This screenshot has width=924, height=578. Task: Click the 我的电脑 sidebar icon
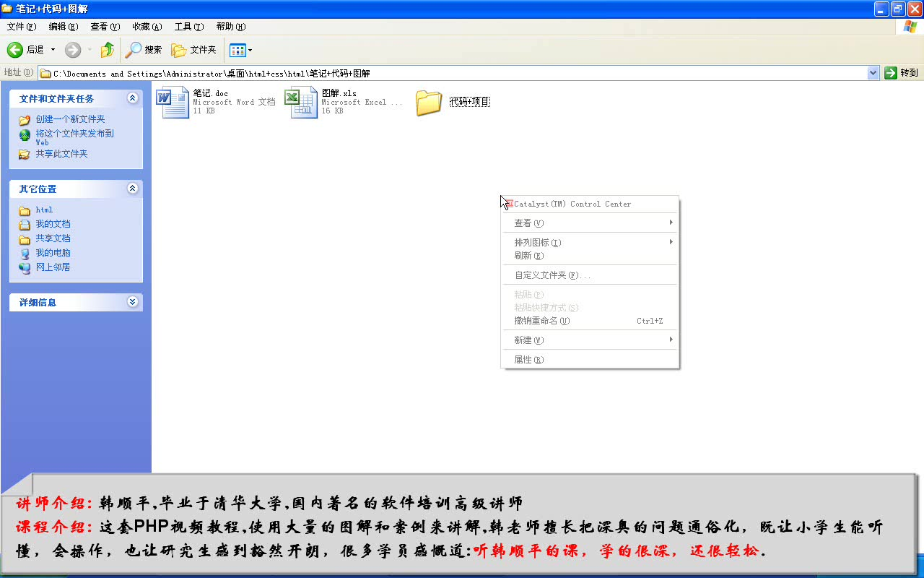point(25,252)
